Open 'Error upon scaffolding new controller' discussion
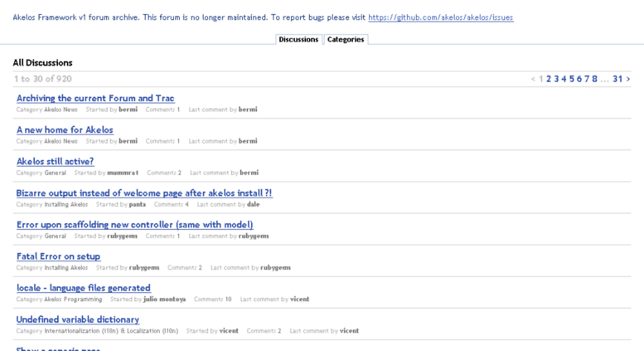 [x=135, y=225]
